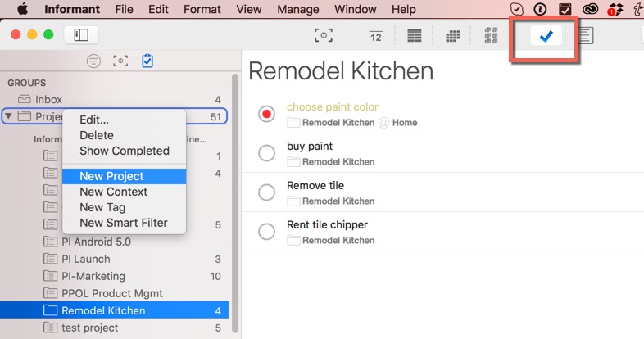Open the Notes view toolbar icon
Viewport: 644px width, 339px height.
[x=585, y=36]
